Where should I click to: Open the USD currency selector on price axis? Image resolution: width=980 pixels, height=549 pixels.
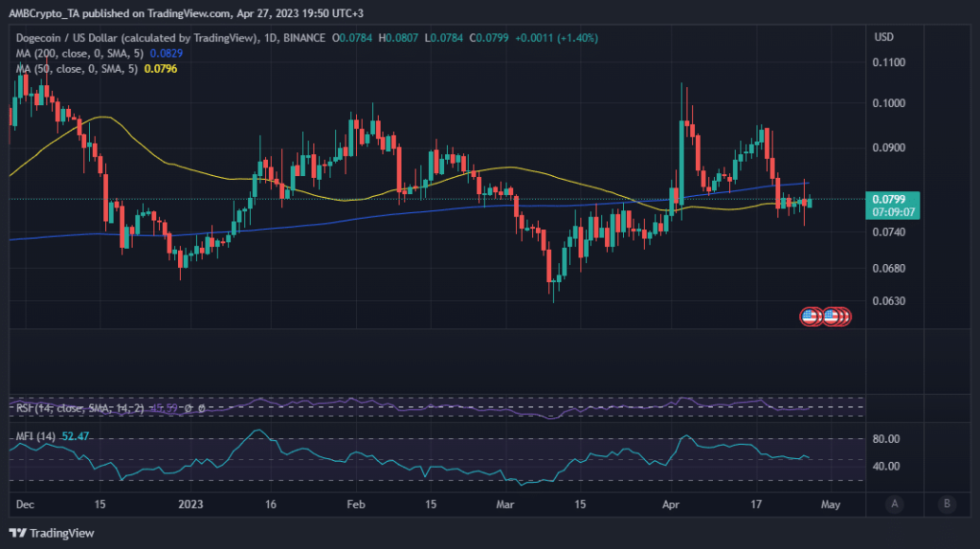884,37
